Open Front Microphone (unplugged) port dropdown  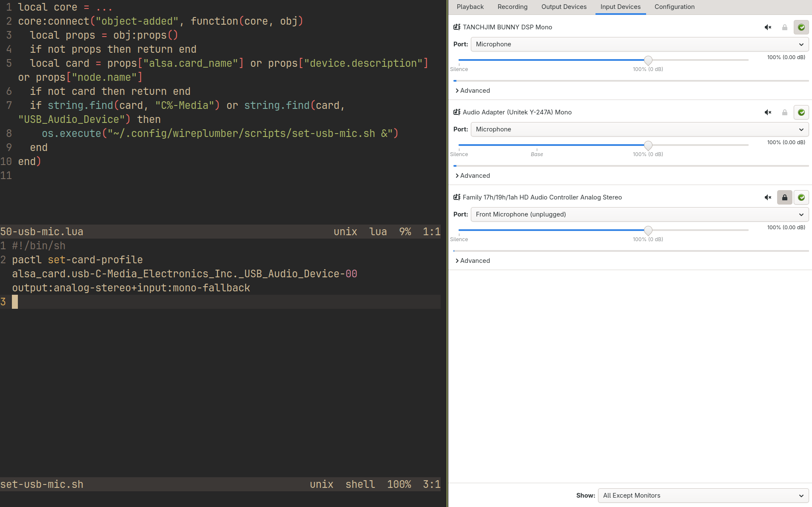640,214
